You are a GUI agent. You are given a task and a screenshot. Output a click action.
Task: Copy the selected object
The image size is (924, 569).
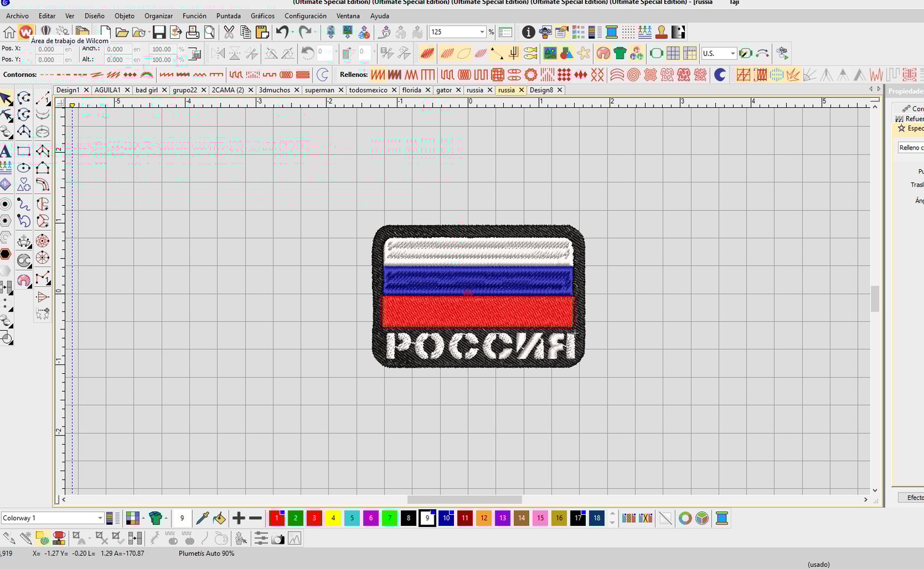click(x=245, y=32)
